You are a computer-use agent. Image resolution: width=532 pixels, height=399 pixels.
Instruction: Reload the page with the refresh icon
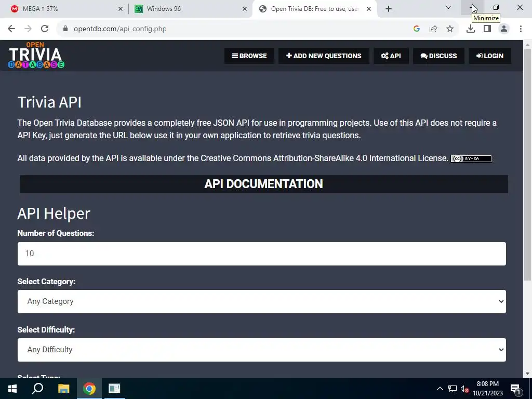coord(45,29)
